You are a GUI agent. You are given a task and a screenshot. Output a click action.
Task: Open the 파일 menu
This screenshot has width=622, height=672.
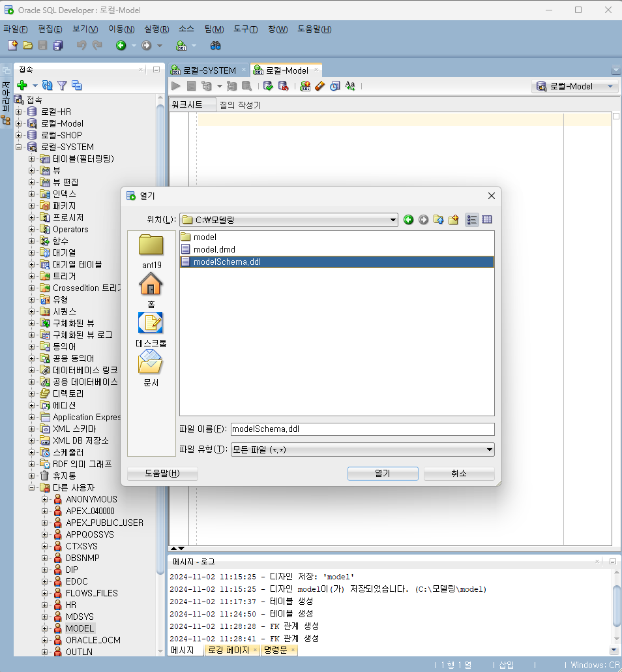coord(16,29)
